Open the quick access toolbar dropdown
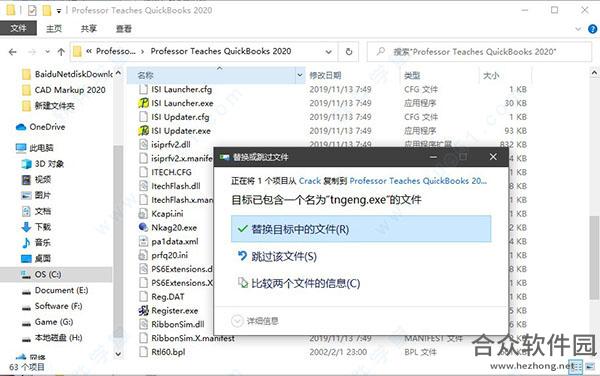 (59, 11)
